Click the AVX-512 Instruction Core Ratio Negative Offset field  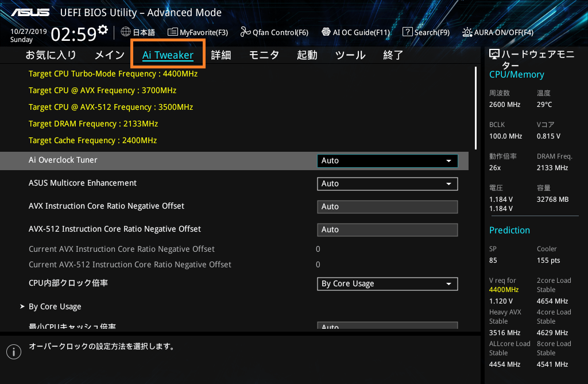click(388, 230)
